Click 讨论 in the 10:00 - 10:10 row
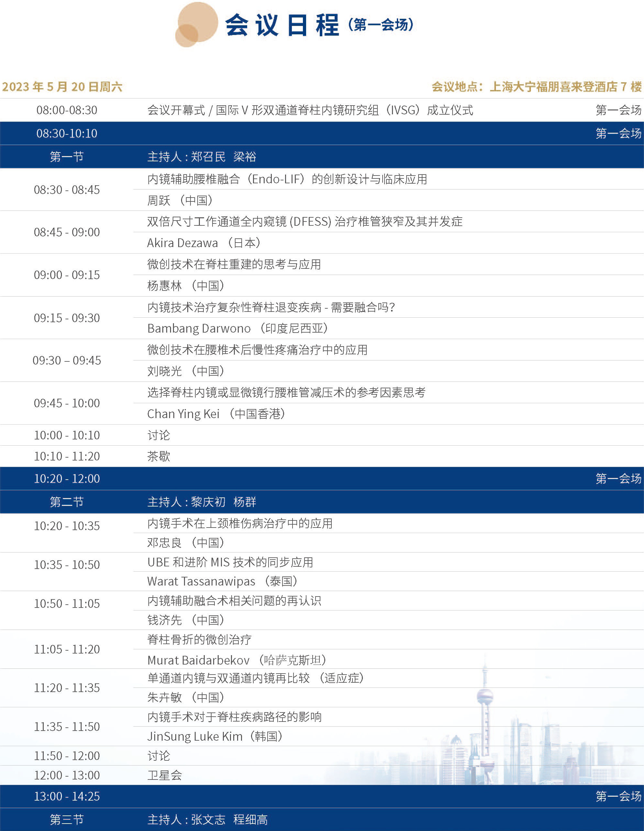Image resolution: width=644 pixels, height=831 pixels. [x=159, y=435]
